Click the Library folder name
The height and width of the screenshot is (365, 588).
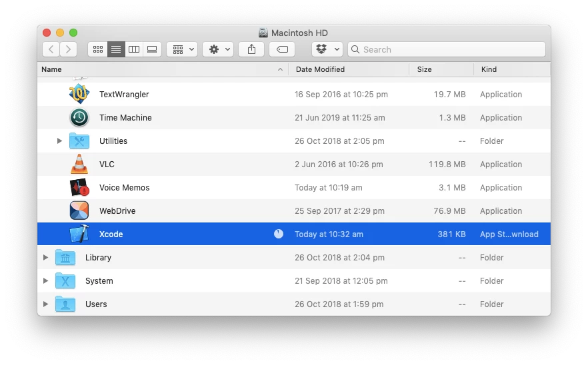click(x=98, y=258)
